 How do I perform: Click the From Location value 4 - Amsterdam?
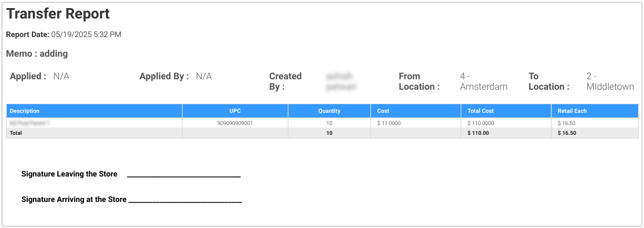483,82
